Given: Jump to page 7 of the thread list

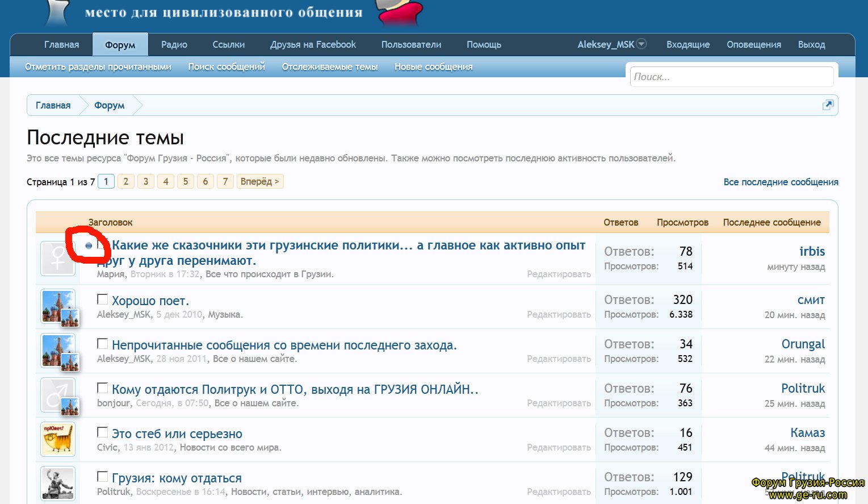Looking at the screenshot, I should 225,182.
